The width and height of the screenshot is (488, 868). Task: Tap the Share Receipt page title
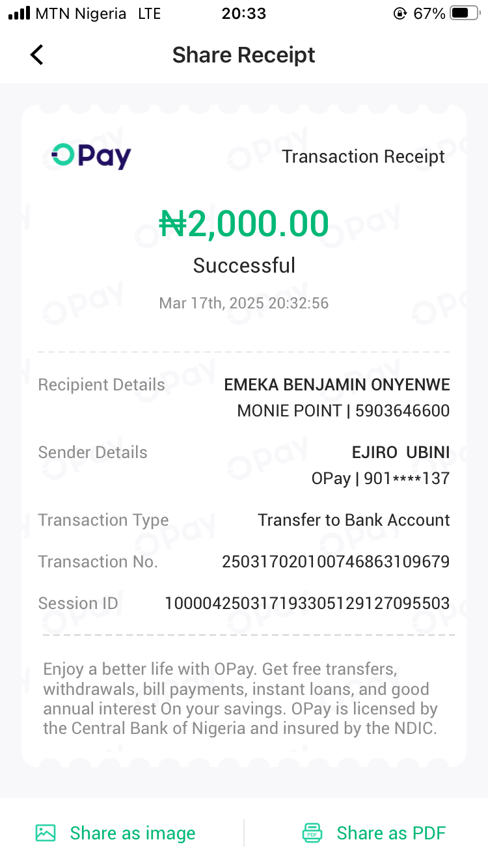[243, 55]
